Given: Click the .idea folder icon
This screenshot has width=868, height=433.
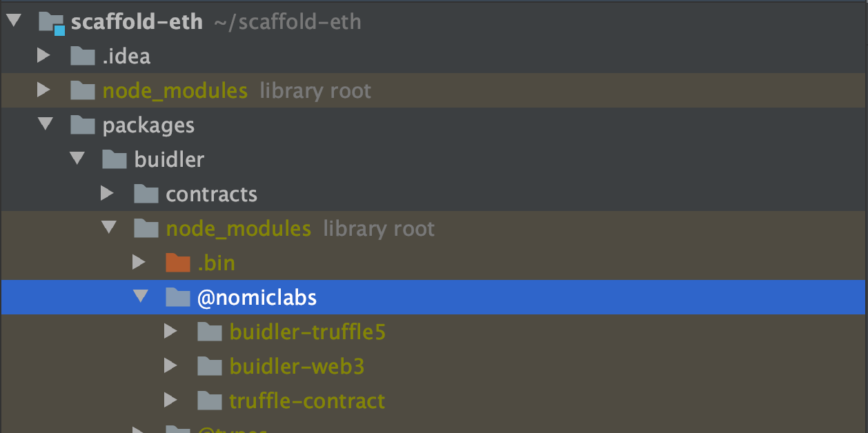Looking at the screenshot, I should (x=81, y=56).
